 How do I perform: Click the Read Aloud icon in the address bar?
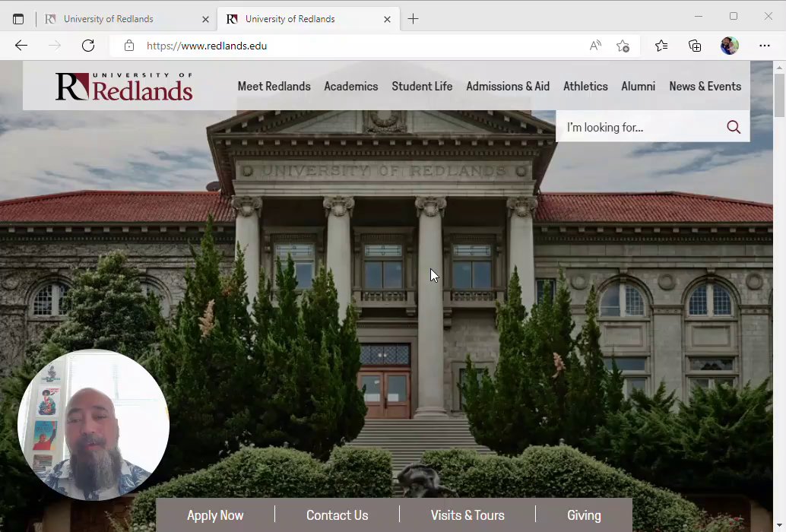[x=595, y=46]
